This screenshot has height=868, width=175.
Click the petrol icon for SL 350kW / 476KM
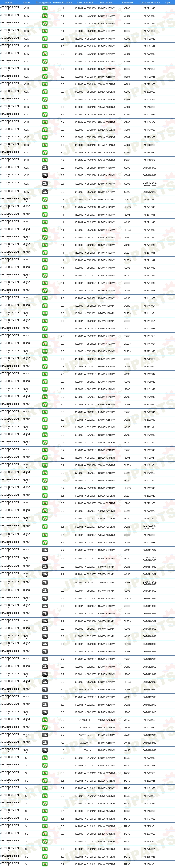pos(45,803)
